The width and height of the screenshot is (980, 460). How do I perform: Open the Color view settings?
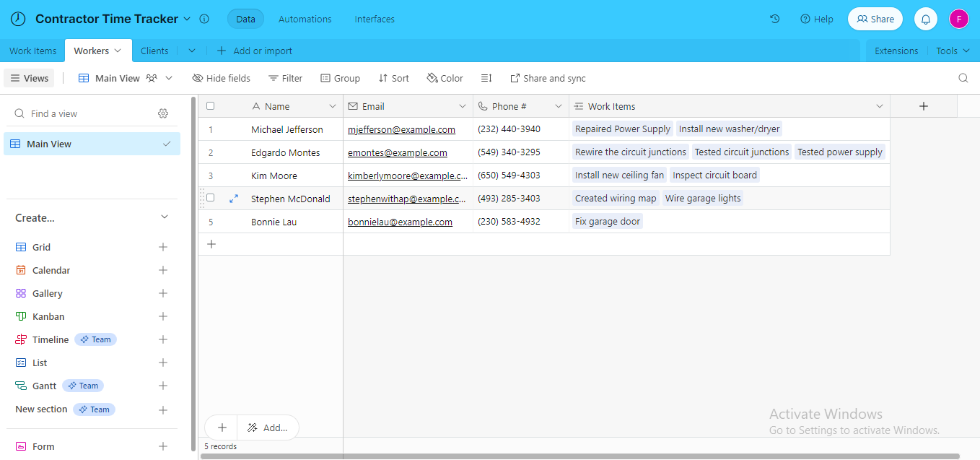point(444,77)
